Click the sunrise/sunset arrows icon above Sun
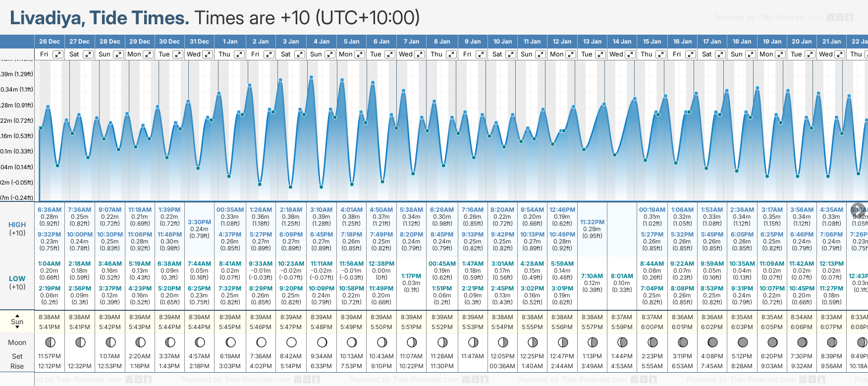The width and height of the screenshot is (868, 386). (17, 315)
